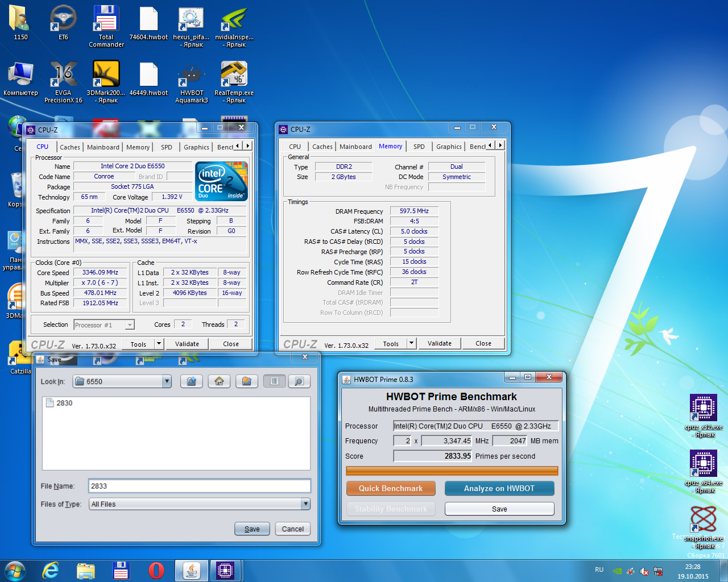This screenshot has width=728, height=582.
Task: Click DRAM Frequency value 597.5 MHz
Action: pyautogui.click(x=414, y=211)
